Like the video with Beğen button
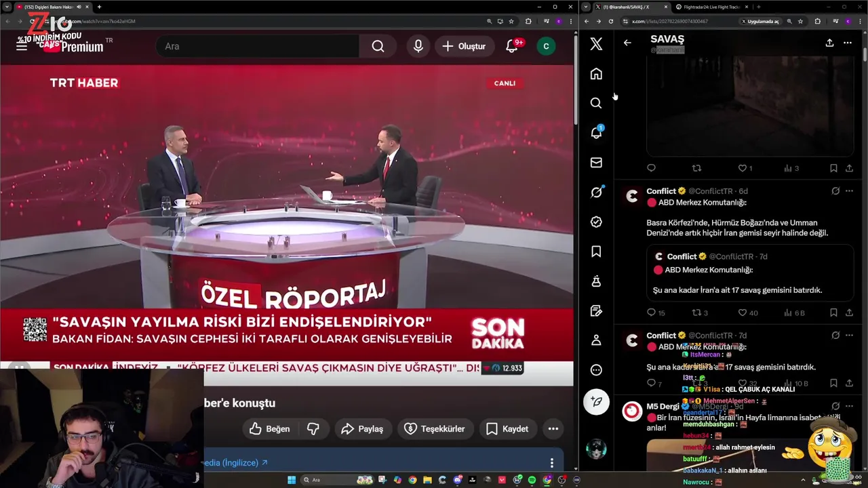The height and width of the screenshot is (488, 868). point(270,428)
